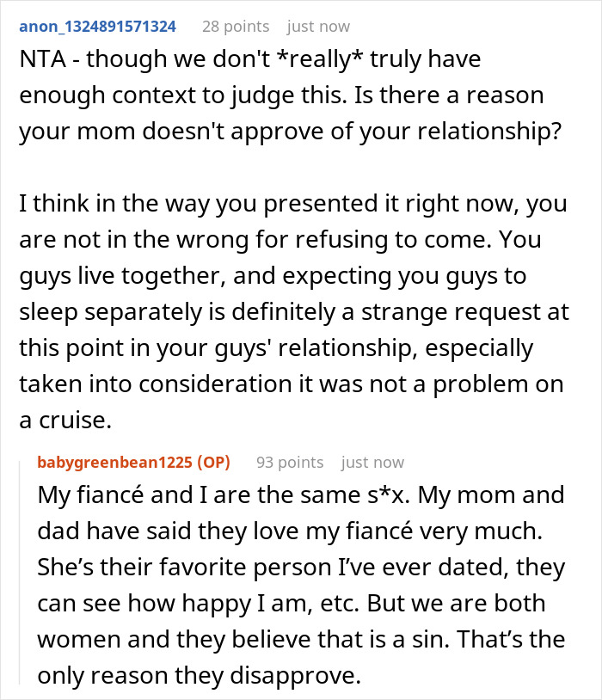Open babygreenbean1225 user profile
Viewport: 602px width, 700px height.
[x=117, y=462]
